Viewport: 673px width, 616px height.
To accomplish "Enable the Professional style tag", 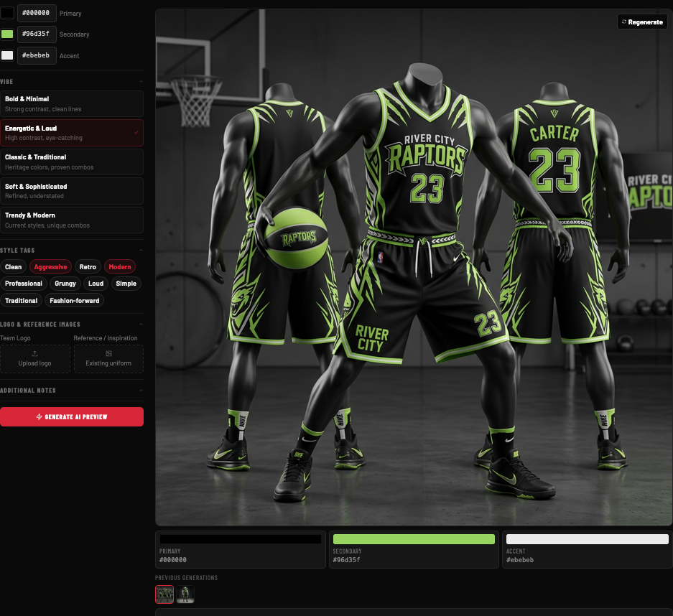I will pyautogui.click(x=24, y=284).
